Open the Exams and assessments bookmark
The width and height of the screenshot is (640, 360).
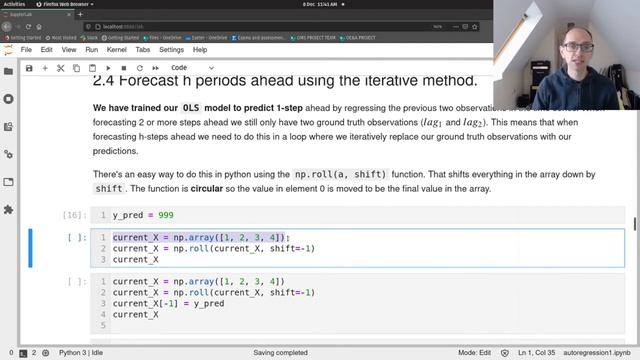tap(258, 38)
